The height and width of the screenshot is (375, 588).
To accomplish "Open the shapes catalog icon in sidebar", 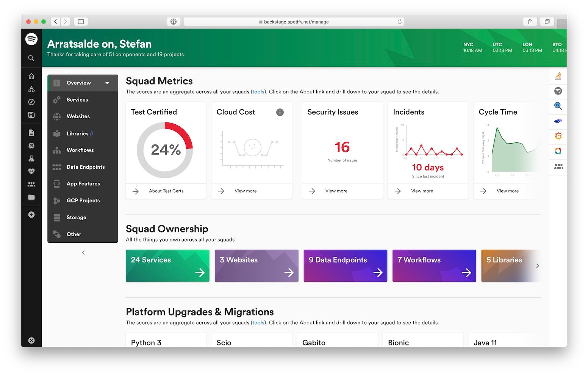I will coord(31,89).
